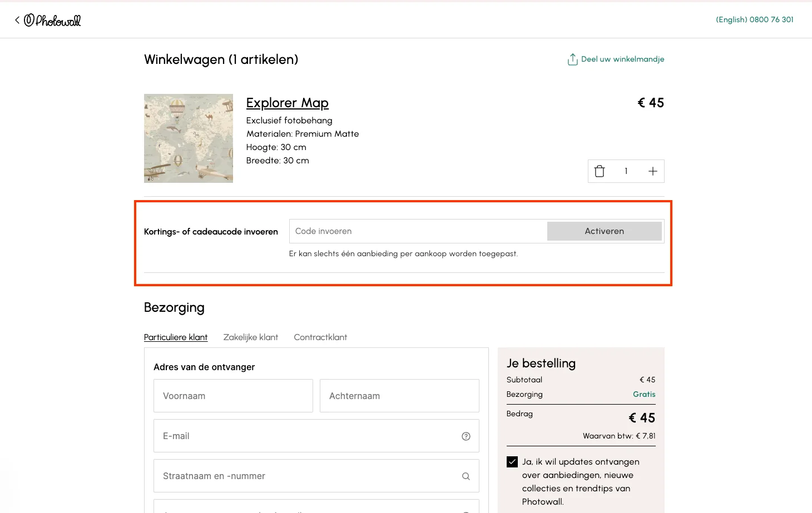Viewport: 812px width, 513px height.
Task: Click the 'Deel uw winkelmandje' link
Action: [623, 59]
